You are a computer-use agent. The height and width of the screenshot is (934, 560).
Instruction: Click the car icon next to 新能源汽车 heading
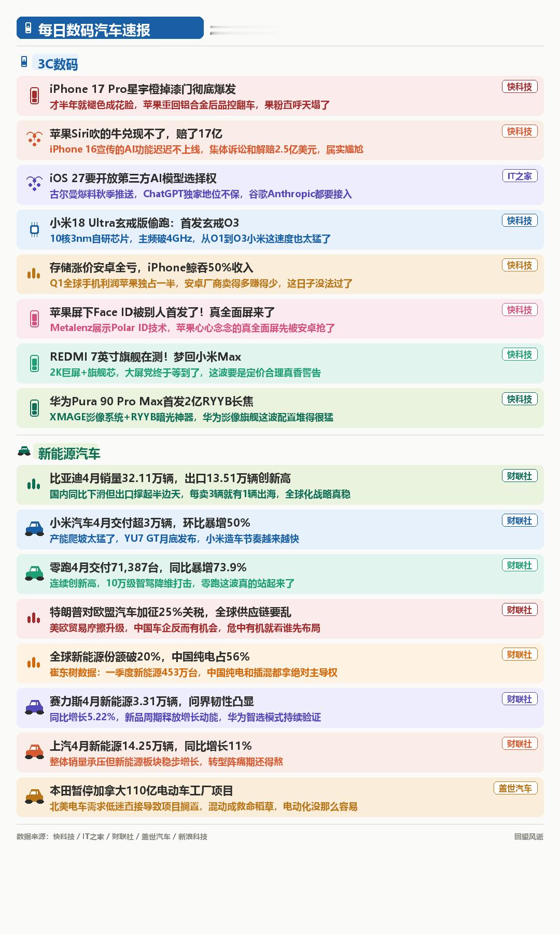pyautogui.click(x=24, y=451)
